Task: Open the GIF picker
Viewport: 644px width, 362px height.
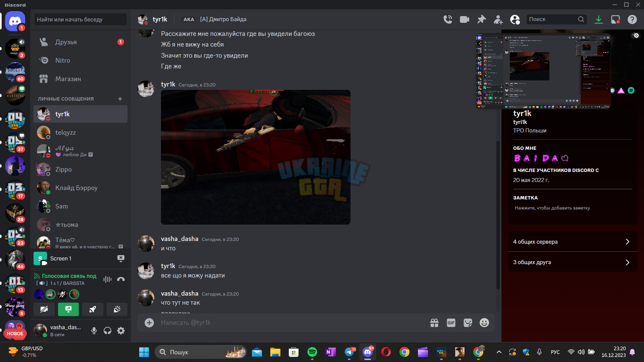Action: point(451,323)
